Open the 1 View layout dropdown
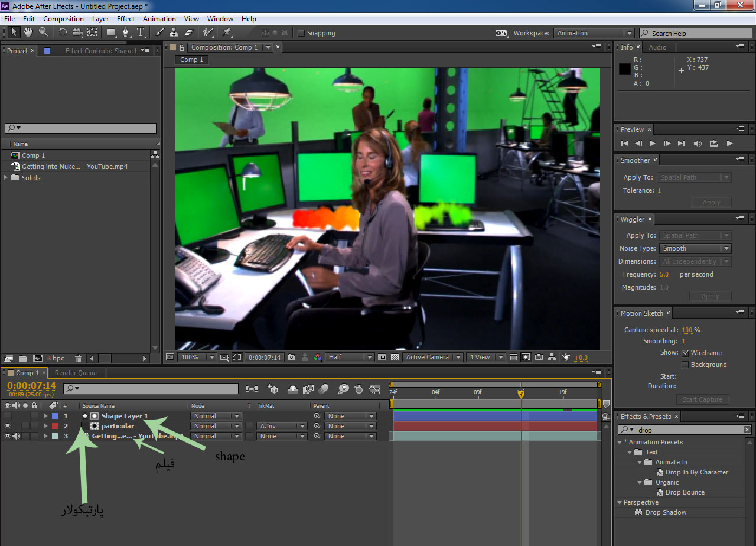Screen dimensions: 756x546 (x=485, y=357)
